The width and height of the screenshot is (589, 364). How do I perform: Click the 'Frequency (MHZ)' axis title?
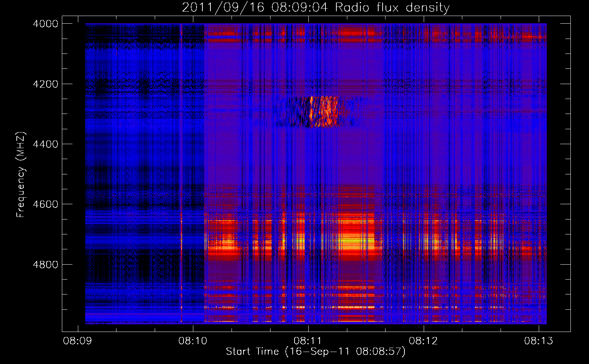pos(21,175)
